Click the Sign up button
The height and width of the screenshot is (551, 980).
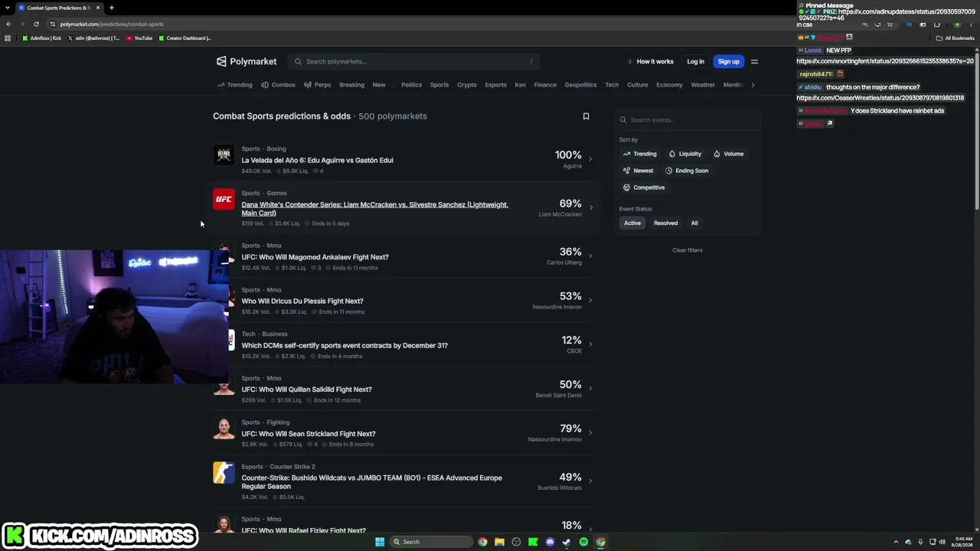pyautogui.click(x=728, y=61)
